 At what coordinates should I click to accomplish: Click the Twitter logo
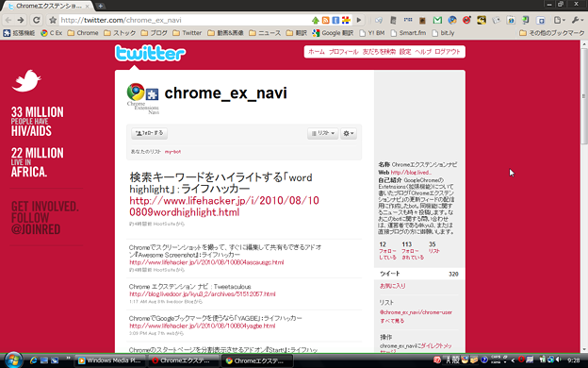click(150, 53)
